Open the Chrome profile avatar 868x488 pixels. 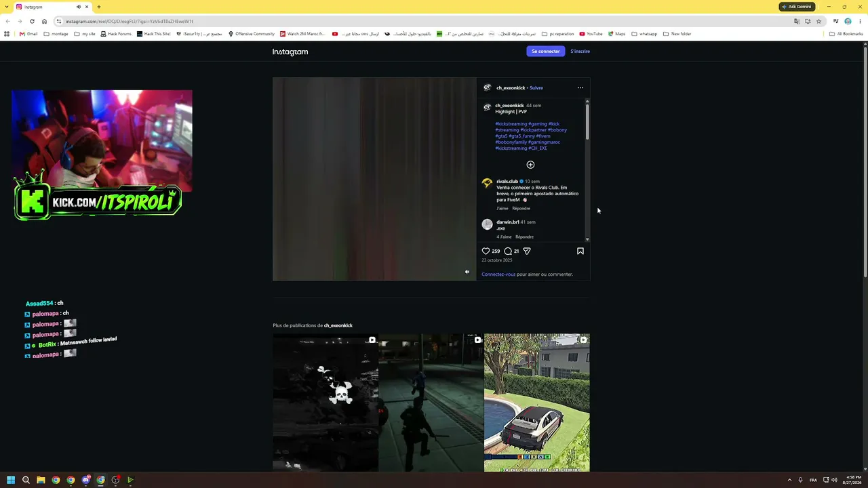(848, 21)
